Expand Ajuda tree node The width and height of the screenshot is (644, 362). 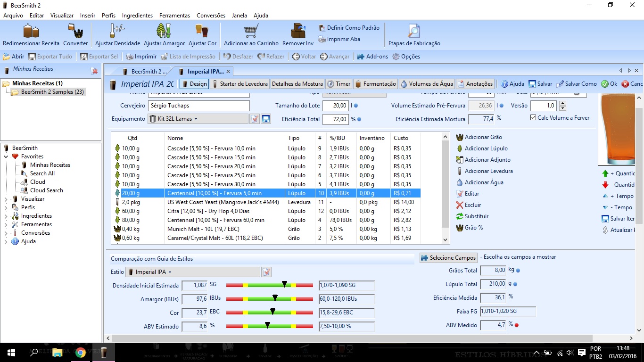(6, 241)
